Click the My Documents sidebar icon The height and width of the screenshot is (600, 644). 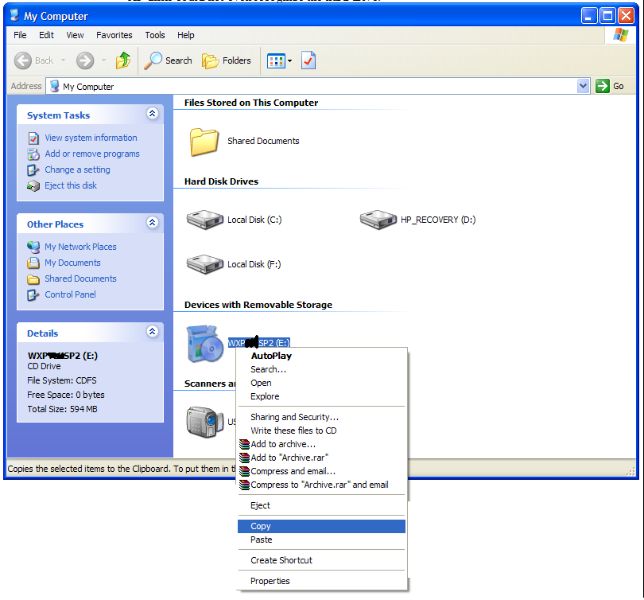(x=33, y=263)
